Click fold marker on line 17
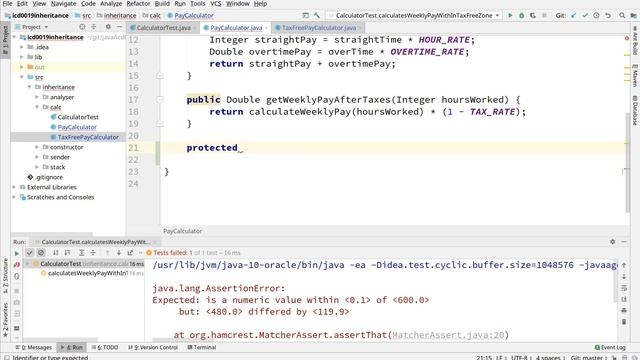 point(160,100)
